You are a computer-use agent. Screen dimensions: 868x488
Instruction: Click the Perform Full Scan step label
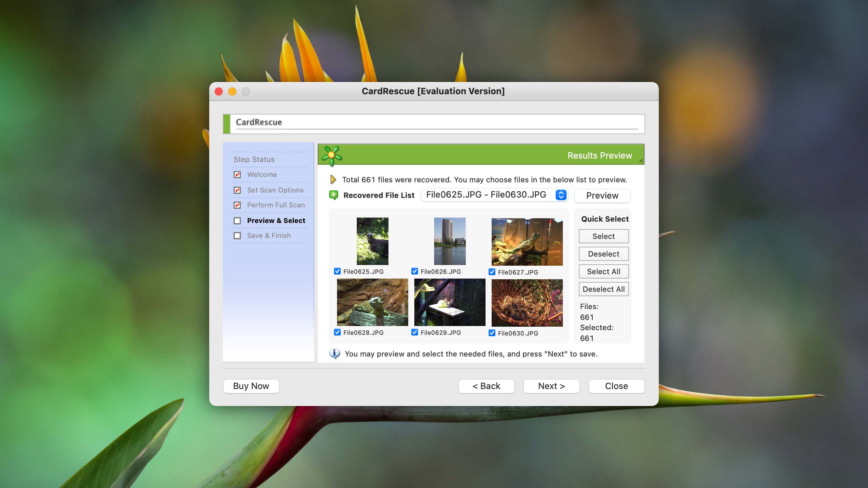click(x=276, y=205)
